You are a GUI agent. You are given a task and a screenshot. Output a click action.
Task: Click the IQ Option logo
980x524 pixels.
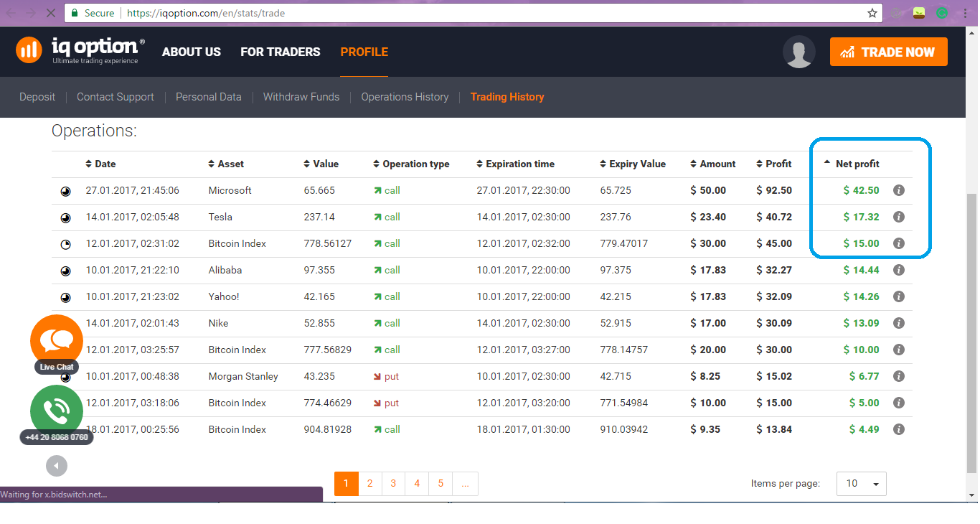click(x=80, y=51)
